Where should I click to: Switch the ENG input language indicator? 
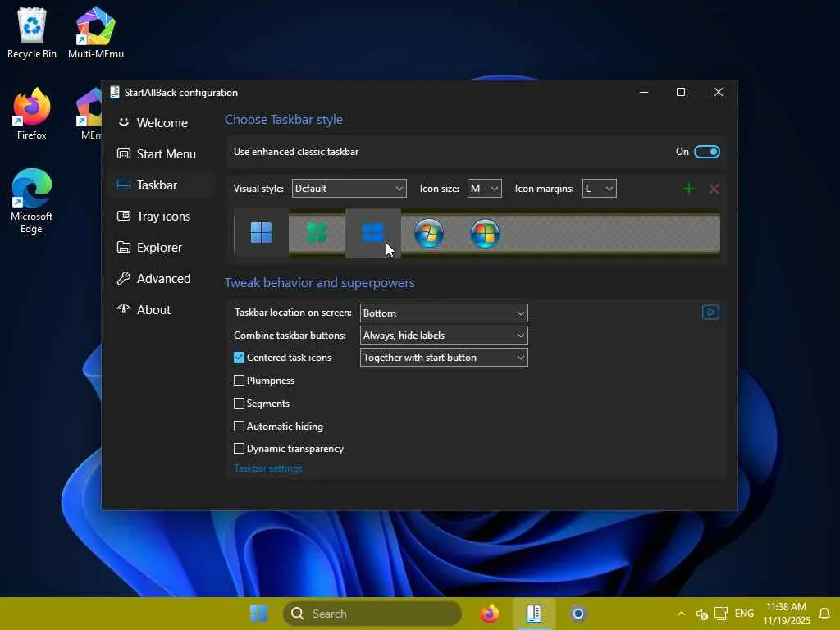[744, 614]
